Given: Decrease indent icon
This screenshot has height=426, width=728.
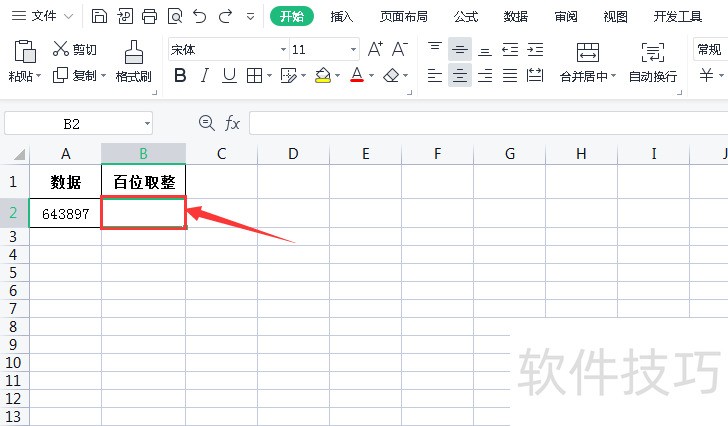Looking at the screenshot, I should [510, 49].
